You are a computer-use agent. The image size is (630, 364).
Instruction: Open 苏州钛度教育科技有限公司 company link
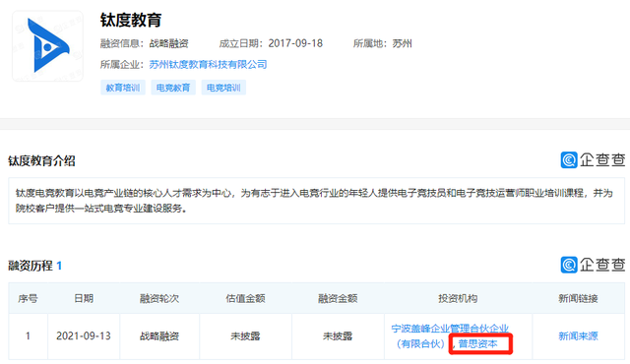[x=208, y=65]
